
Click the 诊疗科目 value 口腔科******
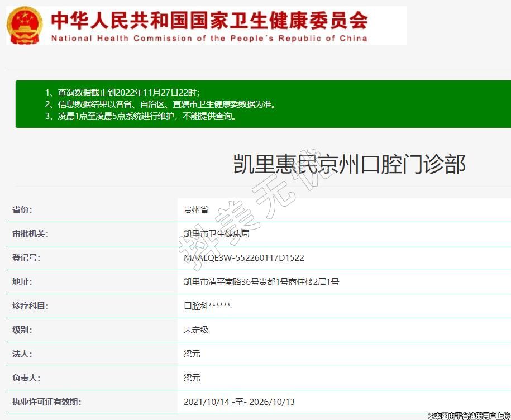pos(207,306)
